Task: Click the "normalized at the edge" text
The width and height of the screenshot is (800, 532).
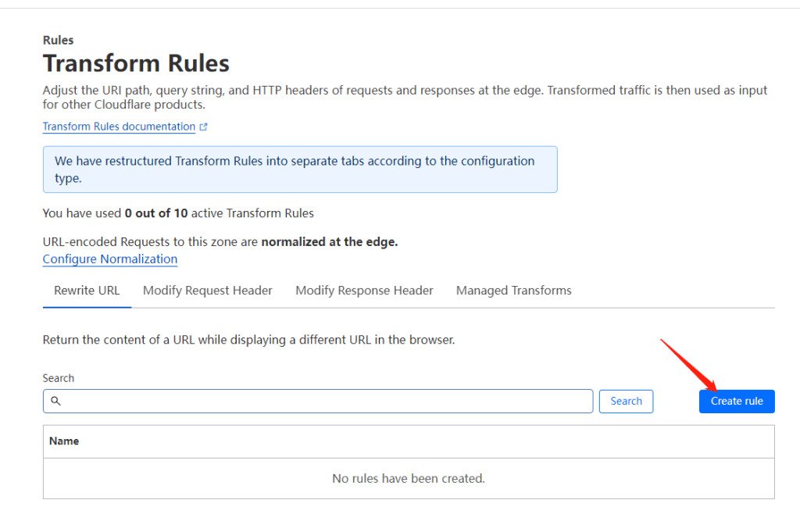Action: pos(329,242)
